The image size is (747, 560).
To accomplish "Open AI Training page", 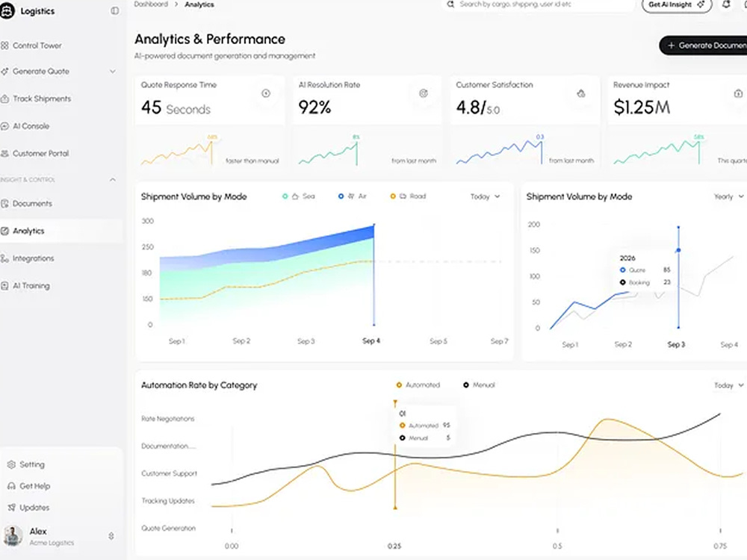I will click(31, 286).
